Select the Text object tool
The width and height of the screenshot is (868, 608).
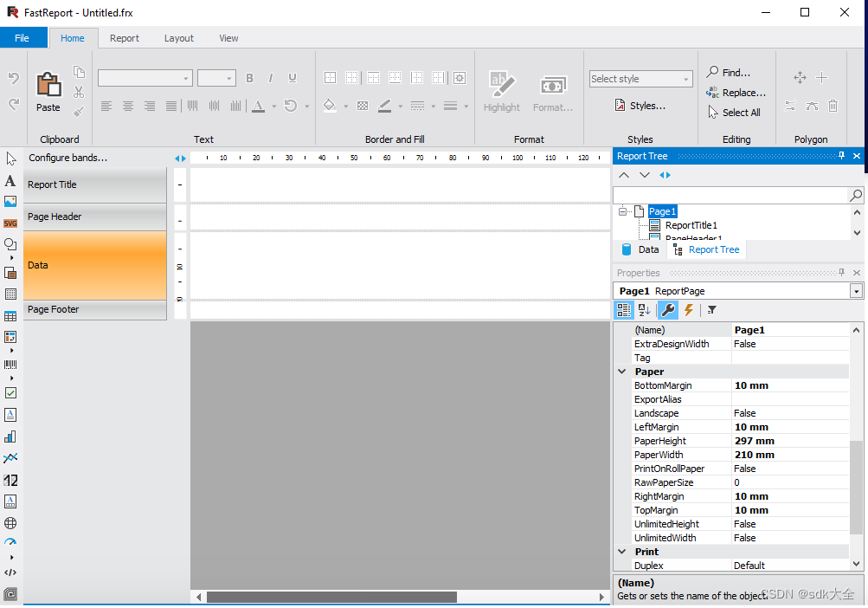pos(10,179)
